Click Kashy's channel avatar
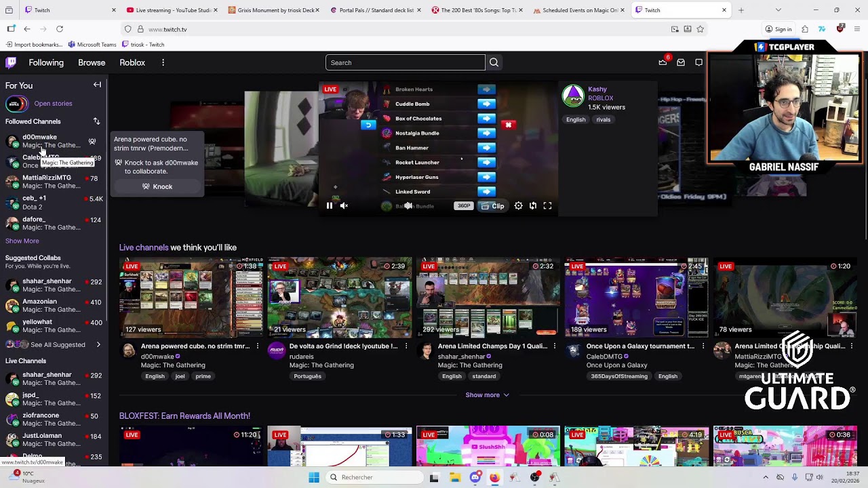868x488 pixels. coord(573,96)
